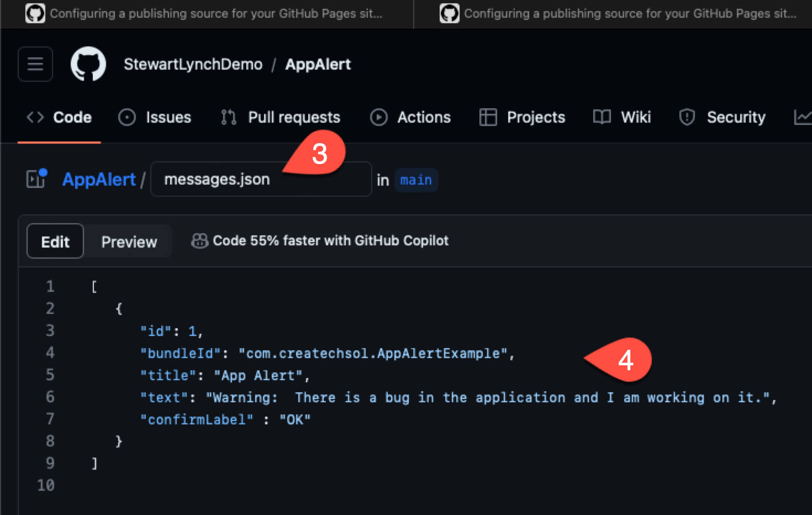Click the main branch label

(x=416, y=180)
